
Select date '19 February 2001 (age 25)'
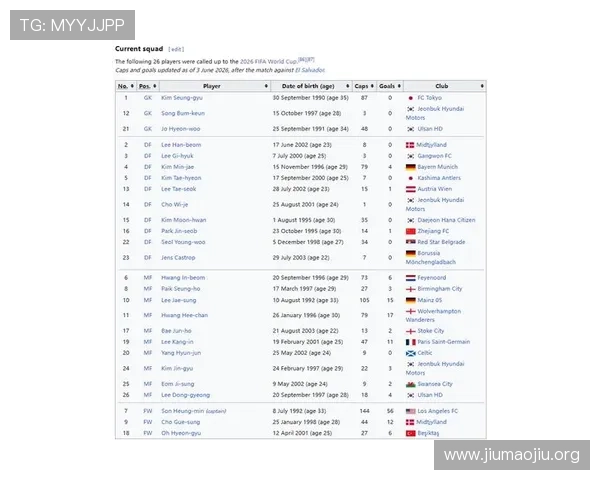click(x=308, y=342)
